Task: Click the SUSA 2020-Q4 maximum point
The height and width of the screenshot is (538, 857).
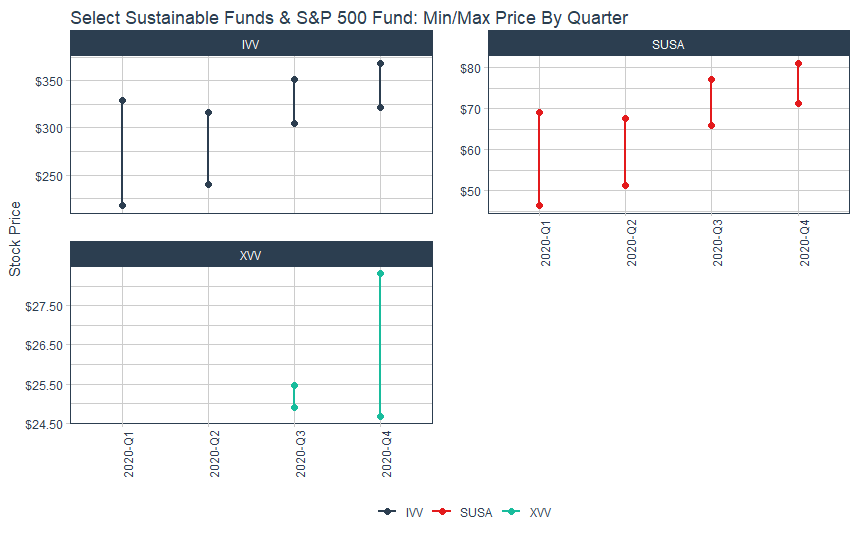Action: click(798, 64)
